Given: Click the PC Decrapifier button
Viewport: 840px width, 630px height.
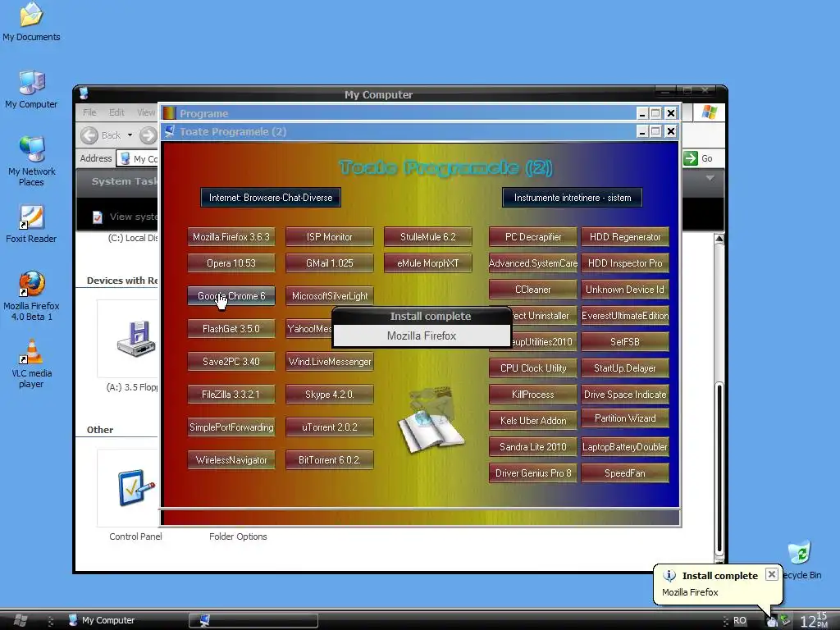Looking at the screenshot, I should (x=533, y=237).
